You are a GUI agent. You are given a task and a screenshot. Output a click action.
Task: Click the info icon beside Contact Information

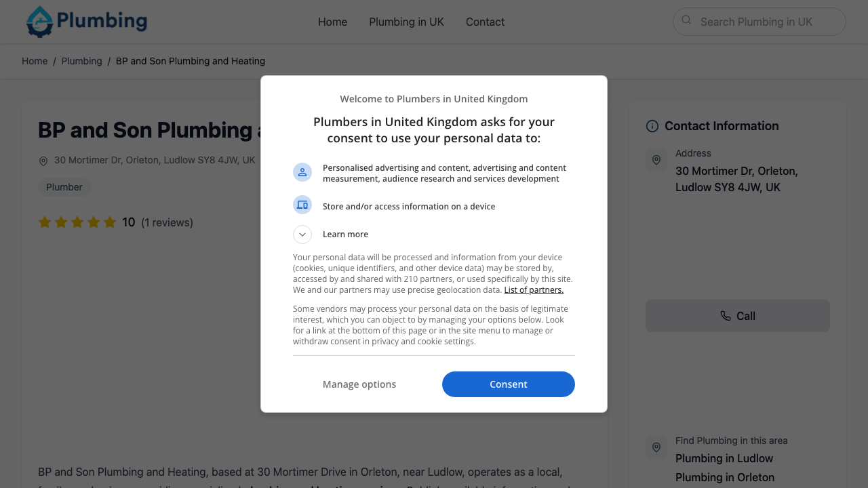coord(652,126)
